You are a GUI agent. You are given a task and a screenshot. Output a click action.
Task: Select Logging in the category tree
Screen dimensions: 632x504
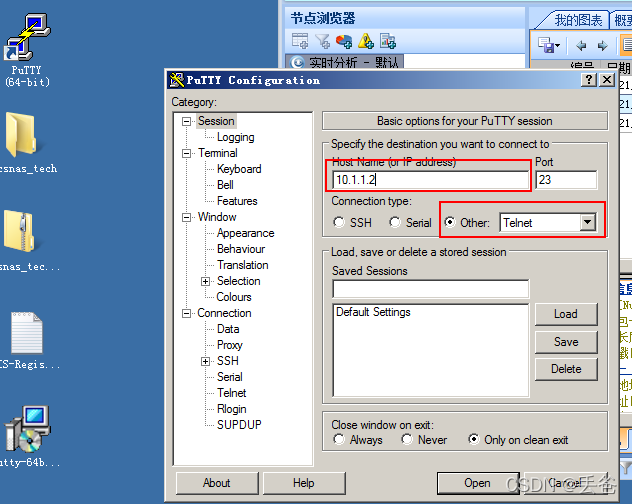(x=235, y=137)
